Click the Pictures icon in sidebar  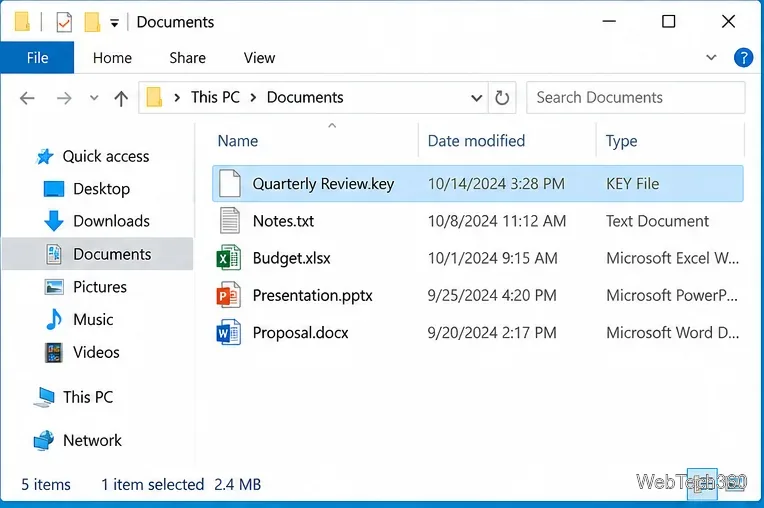[x=54, y=287]
